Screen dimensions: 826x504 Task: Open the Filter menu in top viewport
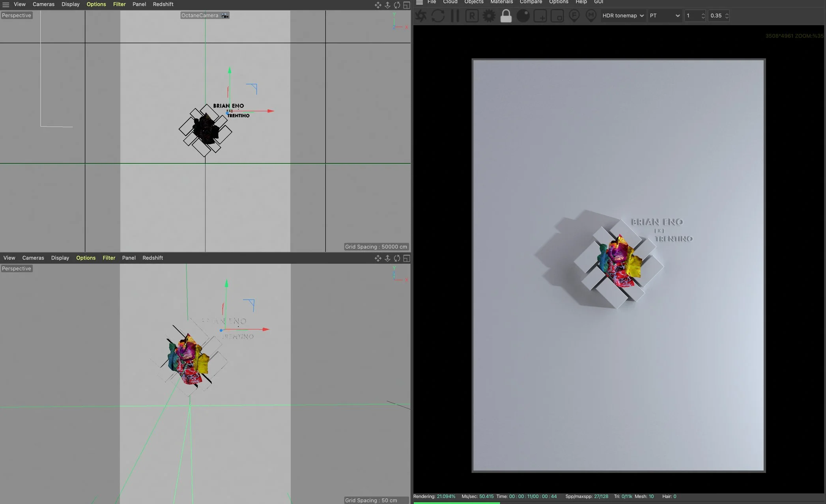[119, 4]
